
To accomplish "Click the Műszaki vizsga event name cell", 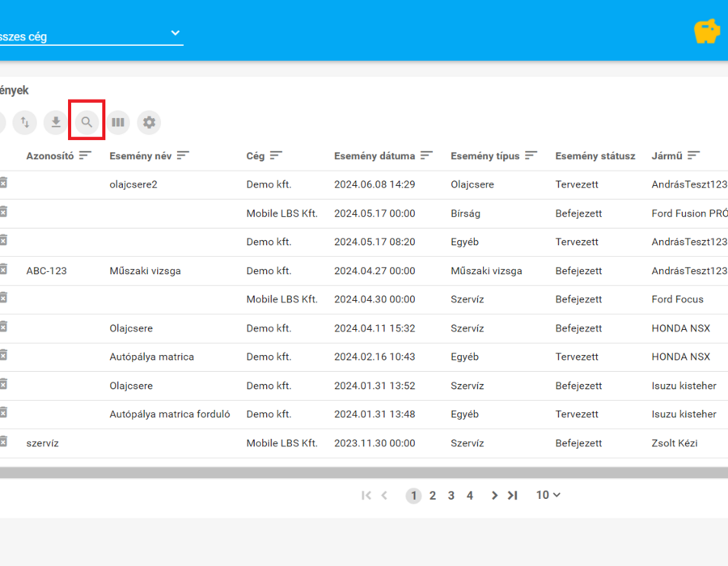I will tap(146, 271).
